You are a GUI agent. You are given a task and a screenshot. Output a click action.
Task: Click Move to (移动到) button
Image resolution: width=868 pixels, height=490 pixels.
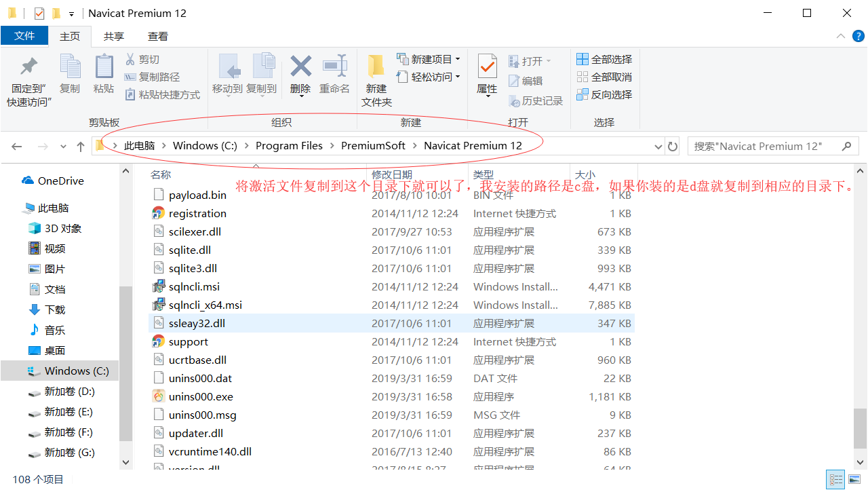click(227, 74)
